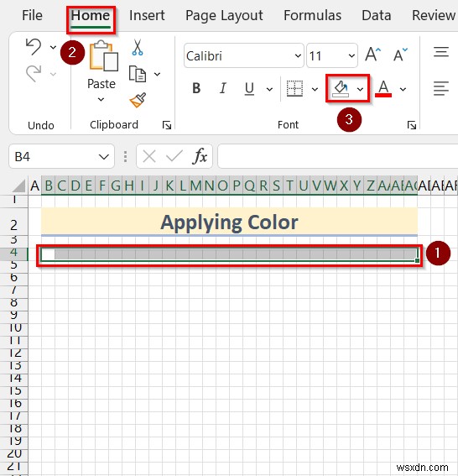Apply the red Font Color A

tap(383, 89)
